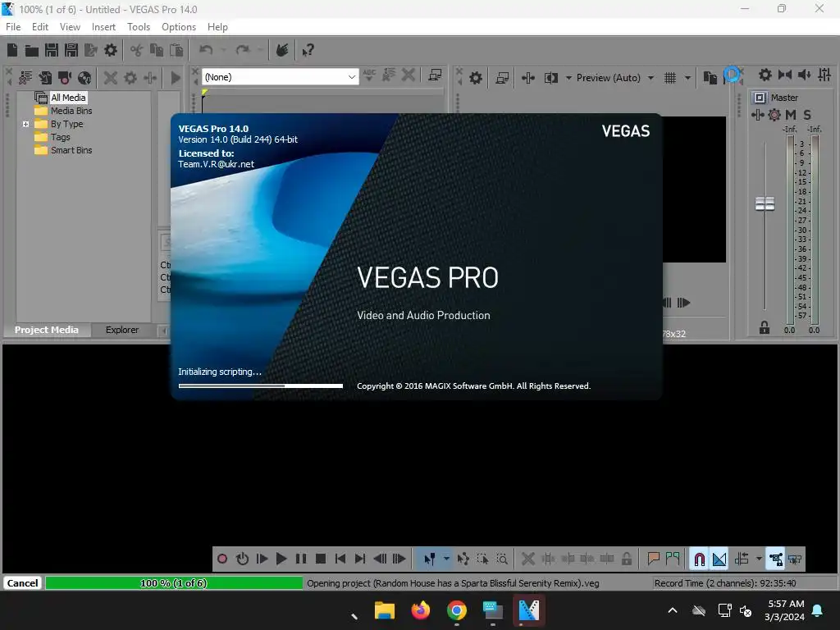Open the Overlays grid dropdown arrow
This screenshot has height=630, width=840.
coord(687,78)
